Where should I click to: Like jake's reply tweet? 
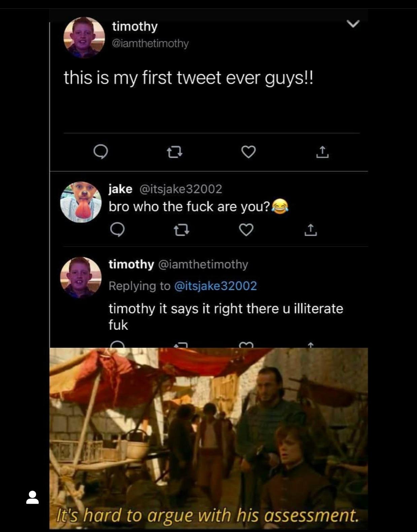[246, 230]
